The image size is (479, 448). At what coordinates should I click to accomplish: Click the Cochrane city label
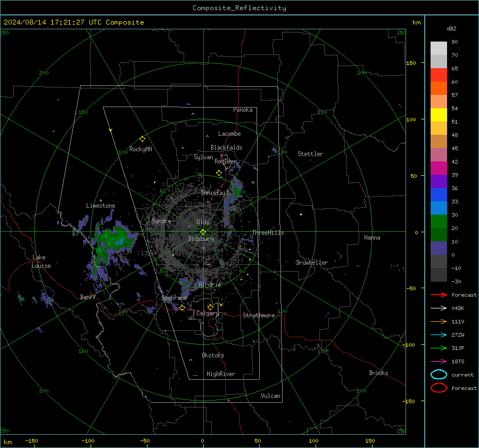[x=174, y=298]
